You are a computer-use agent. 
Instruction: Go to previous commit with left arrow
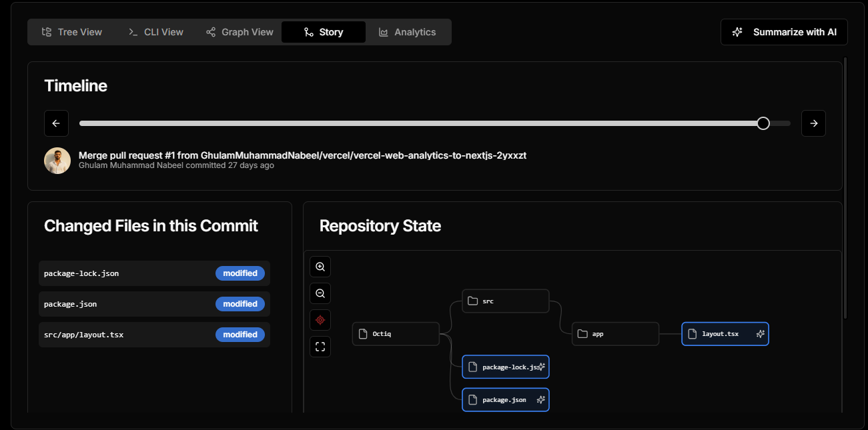[56, 123]
